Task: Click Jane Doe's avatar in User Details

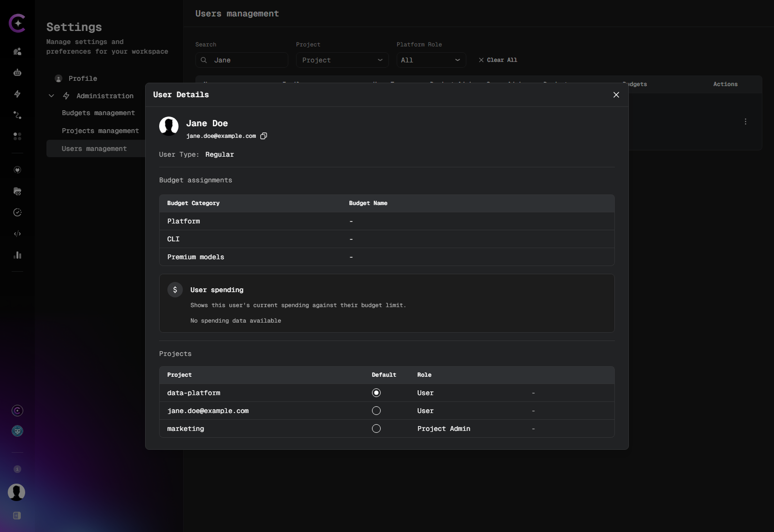Action: 169,126
